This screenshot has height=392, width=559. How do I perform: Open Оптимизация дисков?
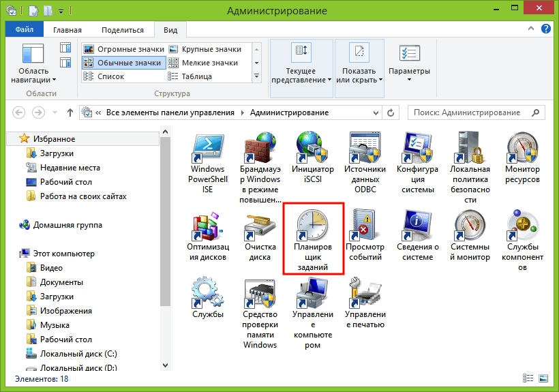pyautogui.click(x=207, y=236)
